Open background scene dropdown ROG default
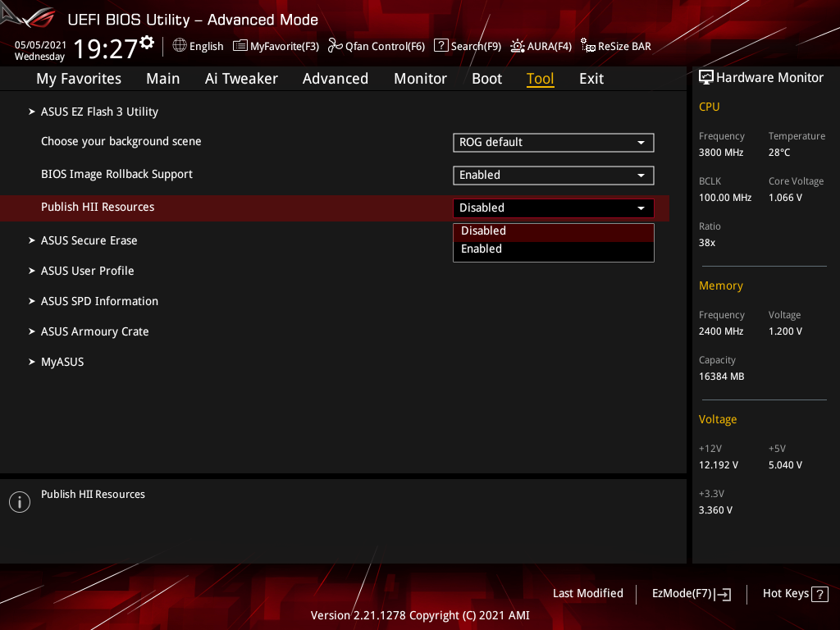Viewport: 840px width, 630px height. pos(554,143)
